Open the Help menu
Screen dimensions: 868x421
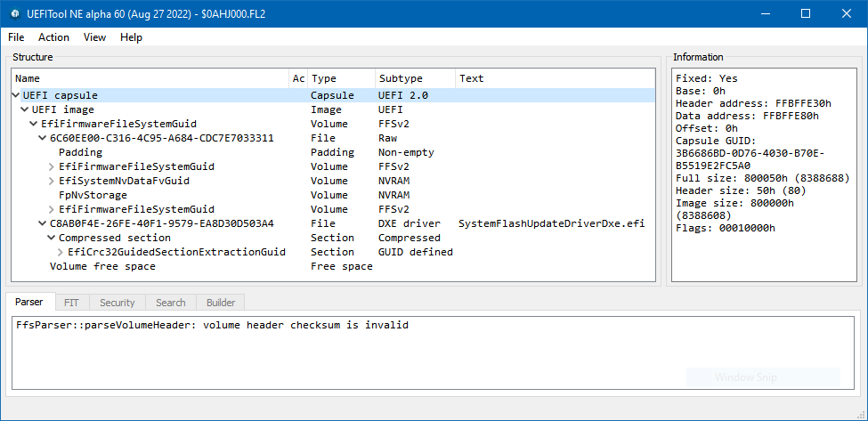click(131, 37)
